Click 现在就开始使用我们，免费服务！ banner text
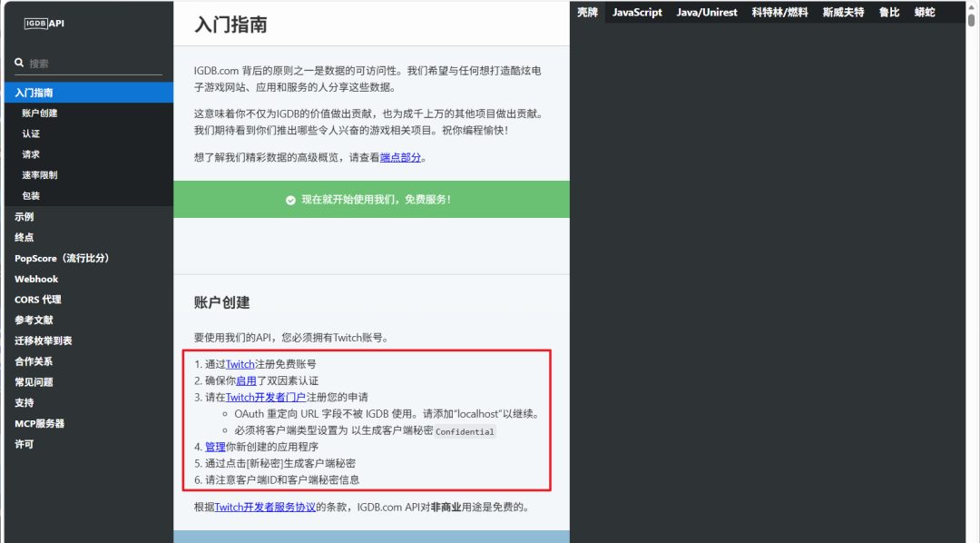Screen dimensions: 980x543 [377, 200]
